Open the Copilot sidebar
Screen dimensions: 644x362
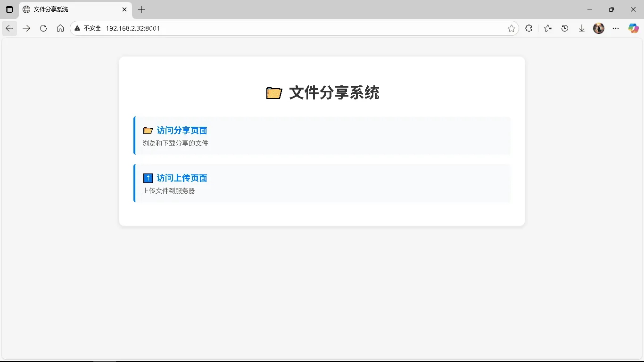coord(633,28)
